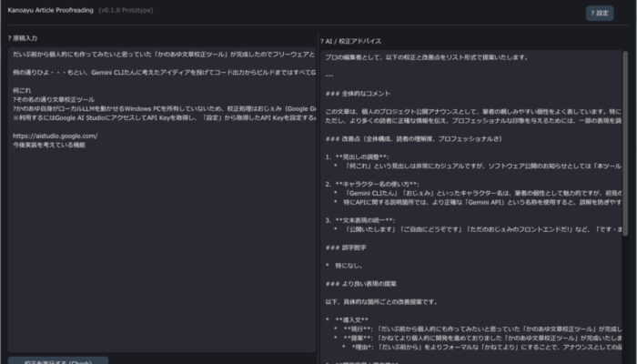Click the line 以下、具体的な箇所ごとの改善提案です。

click(381, 302)
